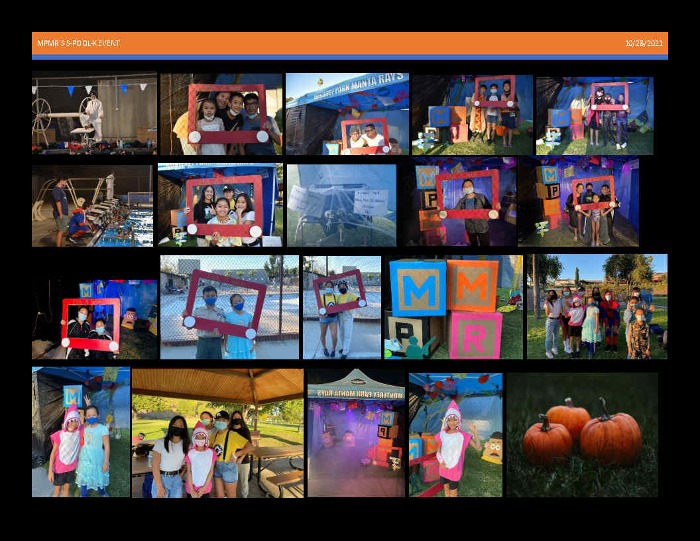Click the blue stripe beneath the orange header

pyautogui.click(x=350, y=57)
